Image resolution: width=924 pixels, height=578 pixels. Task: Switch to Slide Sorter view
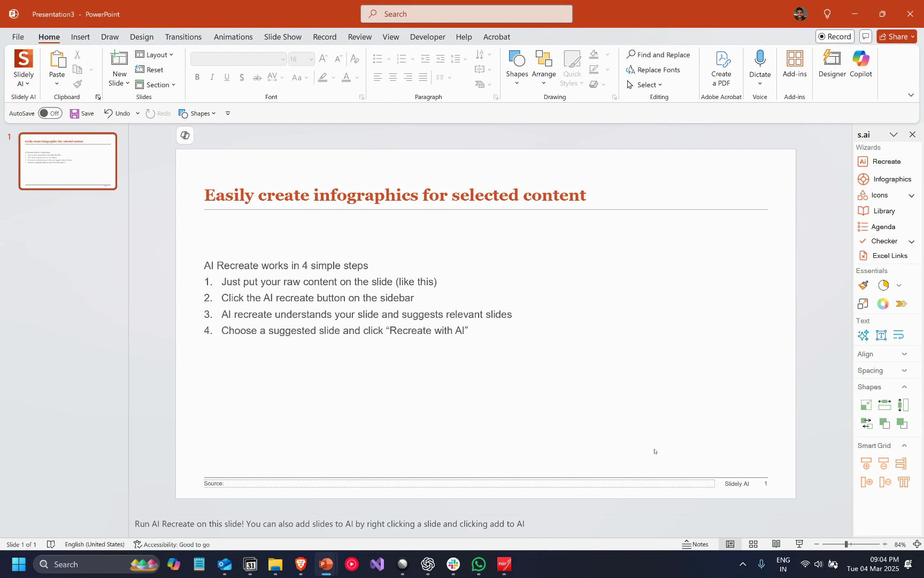coord(753,544)
